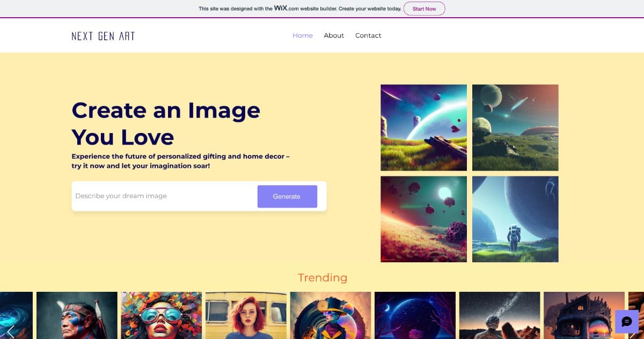Click the Wix logo in top banner
644x339 pixels.
[281, 8]
